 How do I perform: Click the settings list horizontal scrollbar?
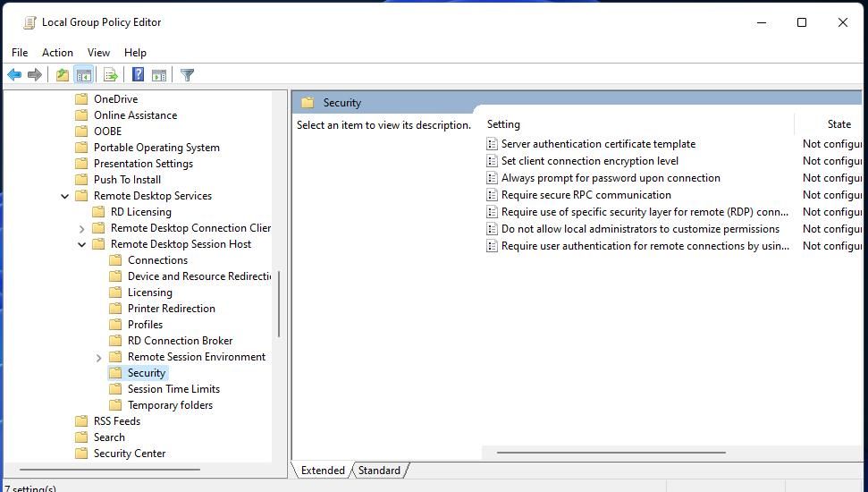coord(611,453)
